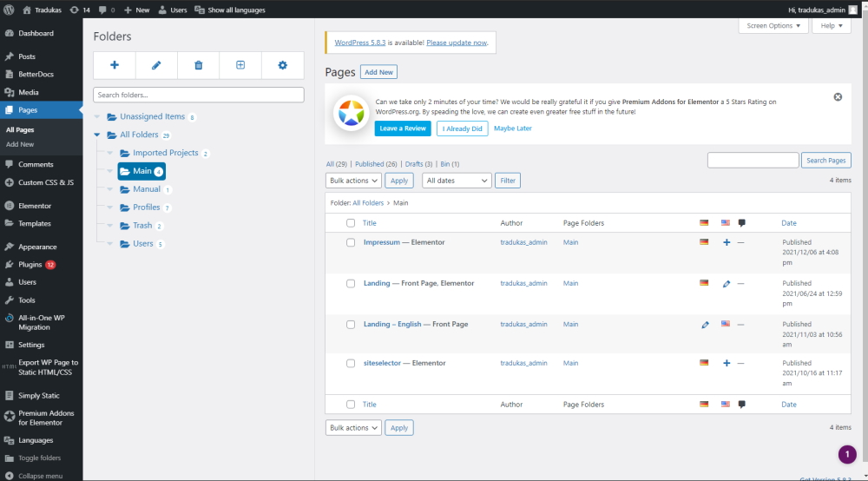
Task: Select all pages with footer checkbox
Action: click(351, 405)
